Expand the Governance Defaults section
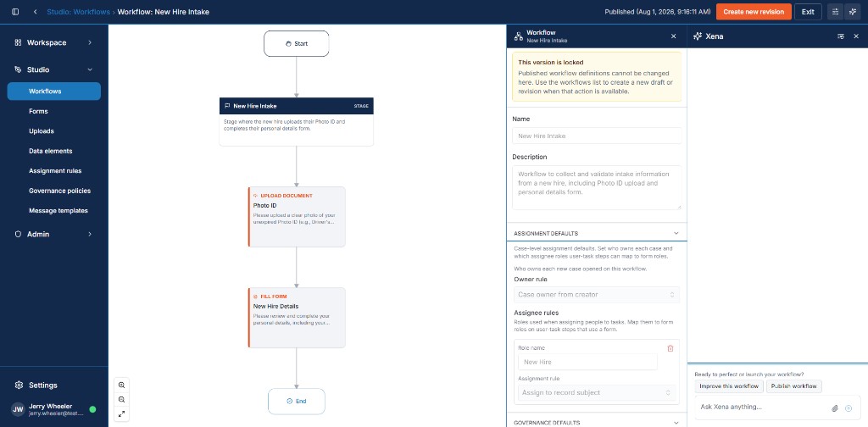The height and width of the screenshot is (427, 868). click(x=597, y=423)
